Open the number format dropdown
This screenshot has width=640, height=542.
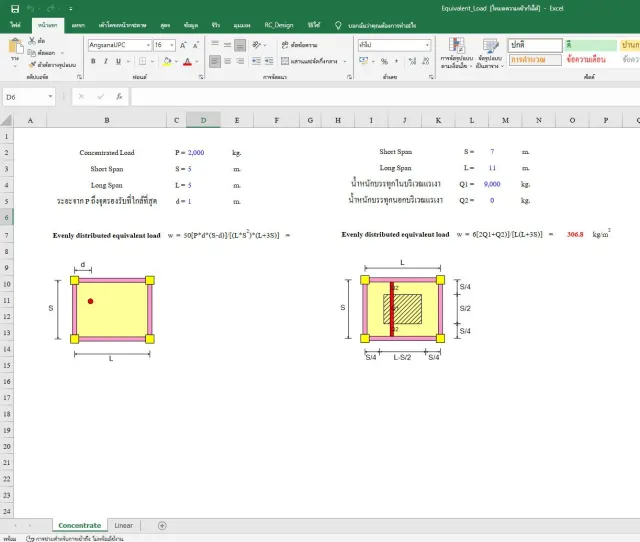point(427,45)
